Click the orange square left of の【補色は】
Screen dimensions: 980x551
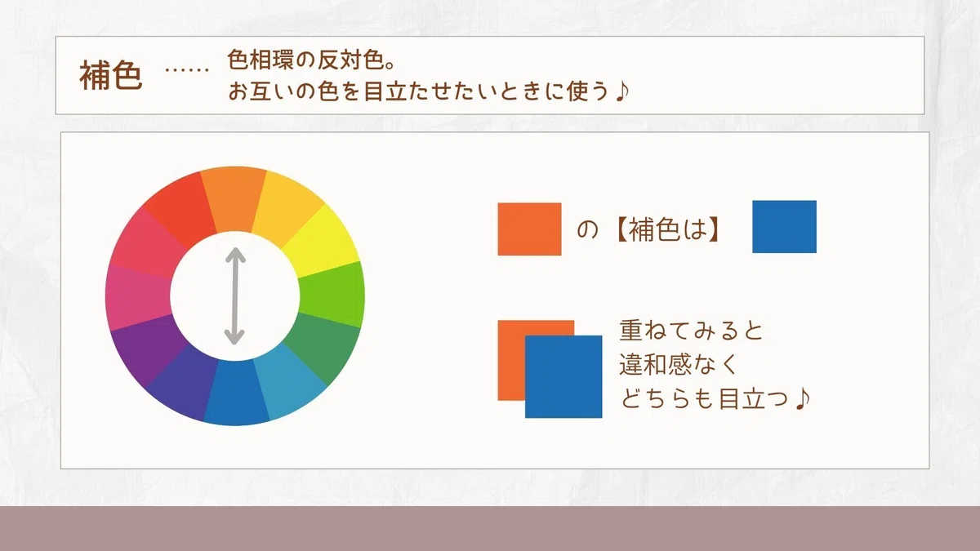[529, 229]
